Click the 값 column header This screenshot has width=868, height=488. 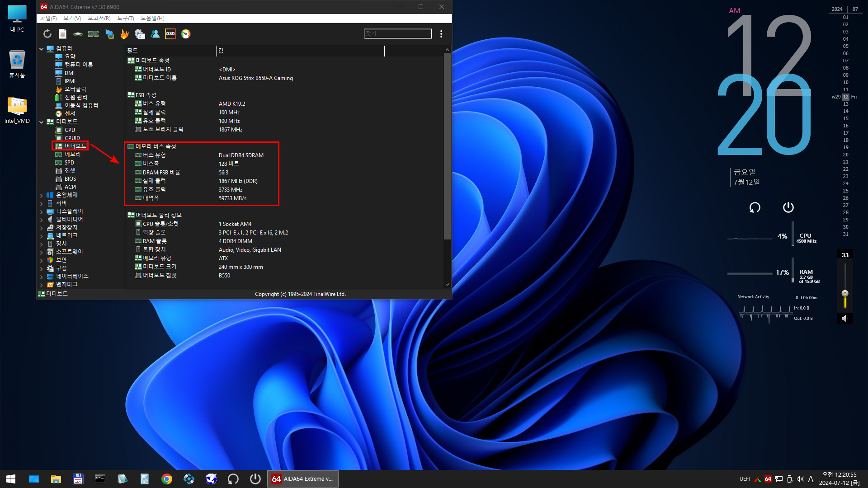300,51
